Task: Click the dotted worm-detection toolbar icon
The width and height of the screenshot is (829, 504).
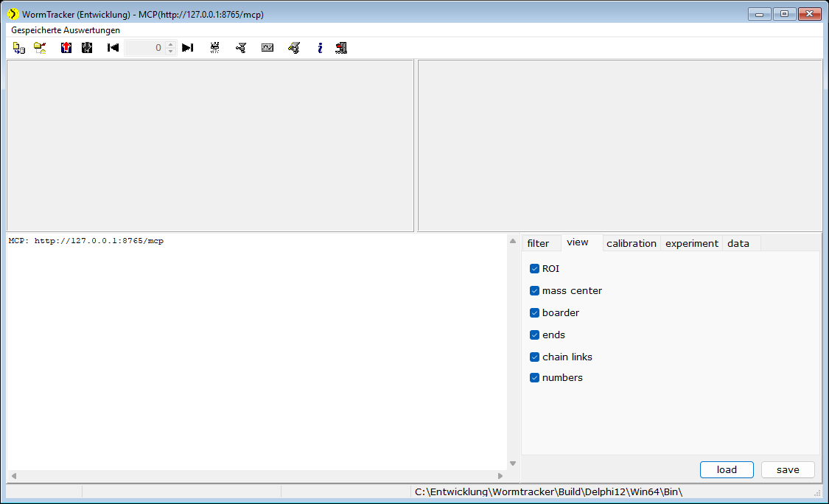Action: (x=214, y=48)
